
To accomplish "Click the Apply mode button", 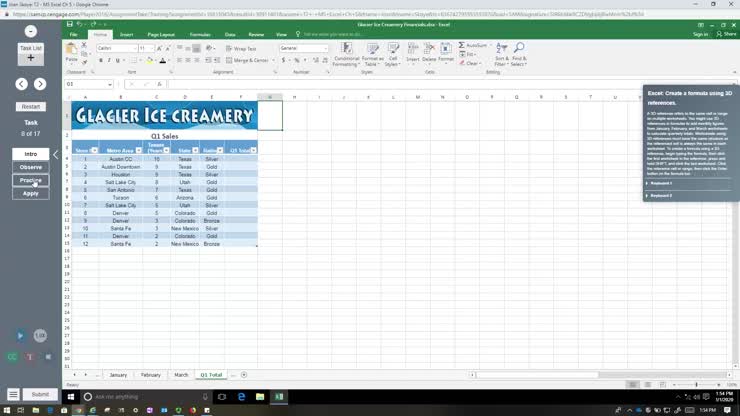I will [x=31, y=194].
